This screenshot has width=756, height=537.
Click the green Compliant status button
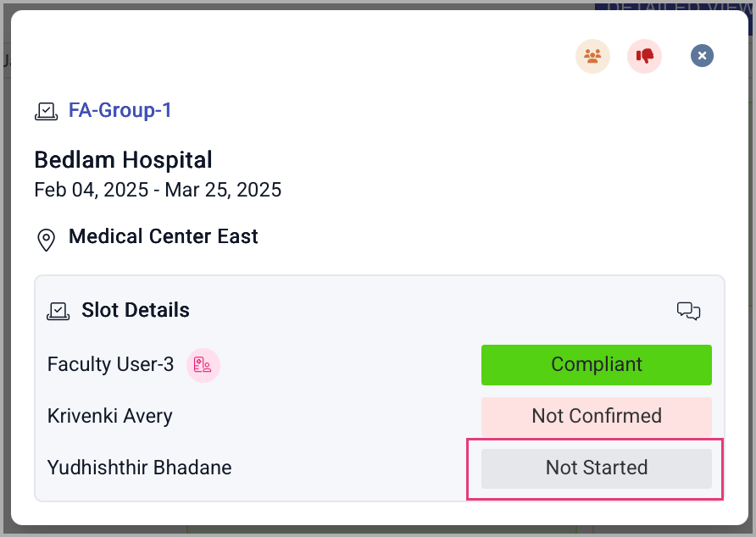pos(596,364)
